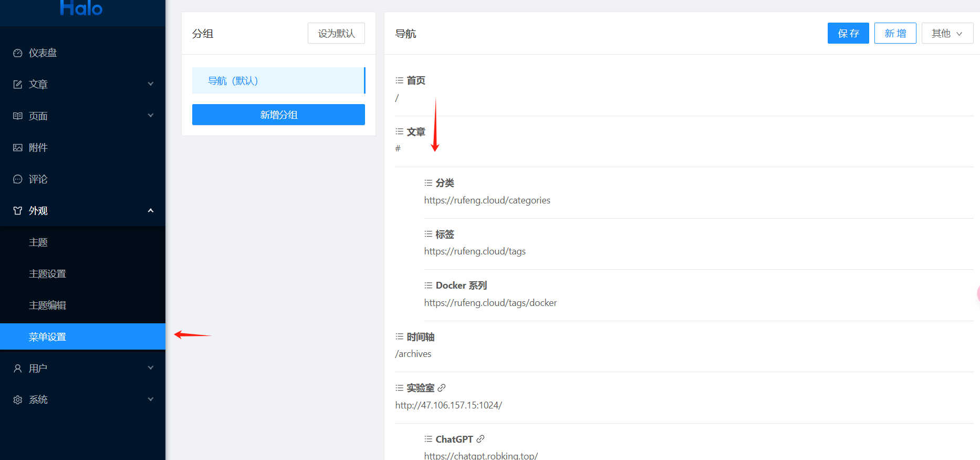The height and width of the screenshot is (460, 980).
Task: Click the 外观 shirt icon
Action: point(18,211)
